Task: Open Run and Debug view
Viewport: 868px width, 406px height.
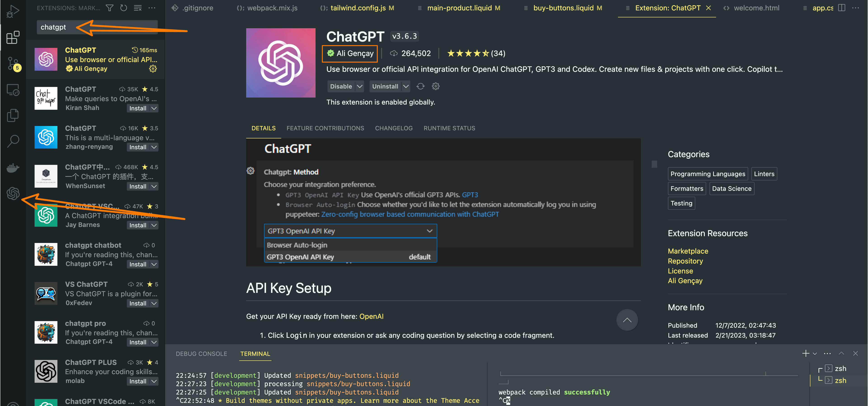Action: [13, 11]
